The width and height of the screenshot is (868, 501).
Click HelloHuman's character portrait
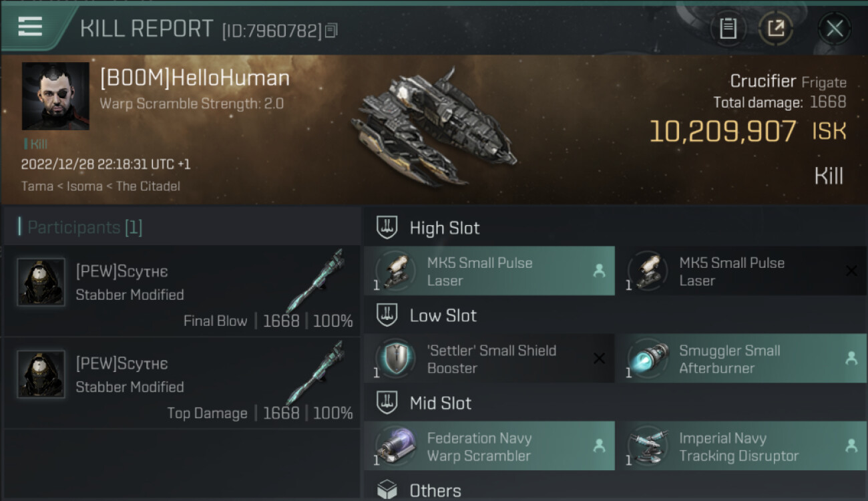tap(55, 96)
